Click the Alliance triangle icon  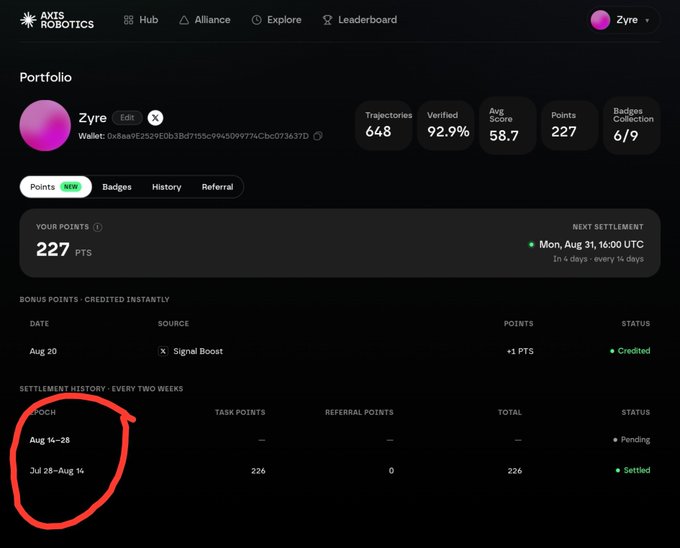tap(184, 20)
